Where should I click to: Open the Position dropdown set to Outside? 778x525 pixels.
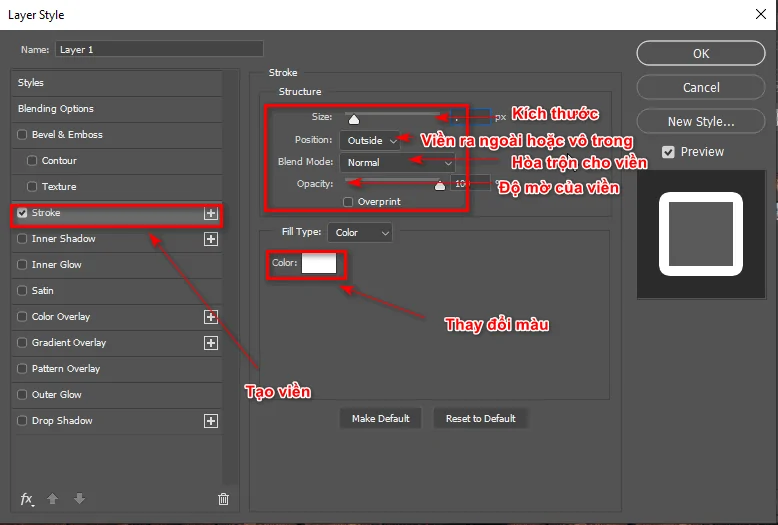point(370,141)
